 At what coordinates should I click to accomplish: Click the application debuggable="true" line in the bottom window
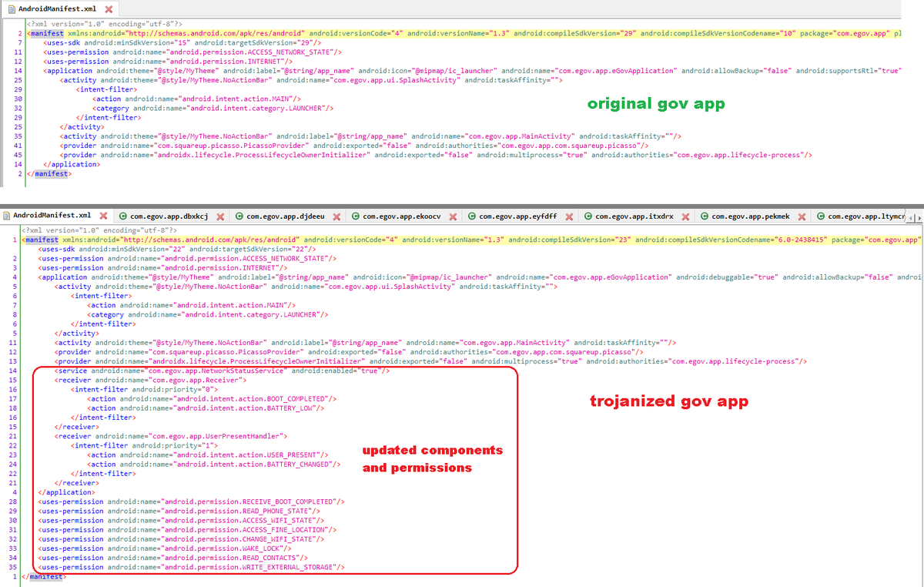point(481,277)
